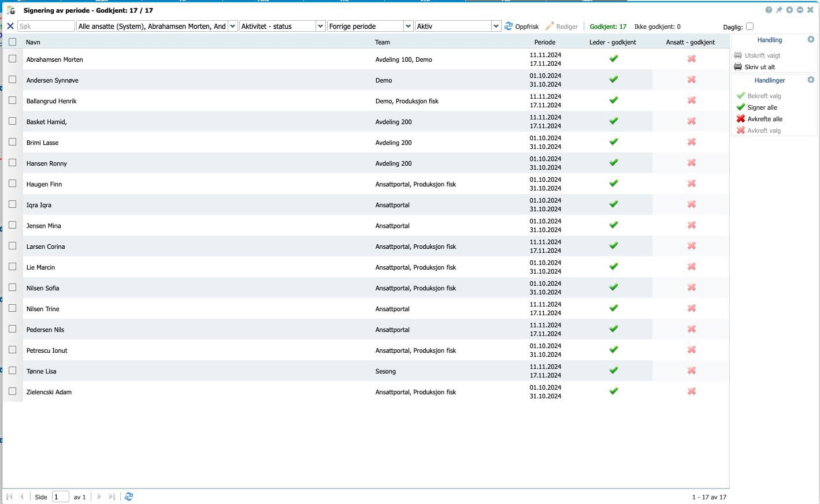
Task: Open the Forrige periode dropdown arrow
Action: [408, 26]
